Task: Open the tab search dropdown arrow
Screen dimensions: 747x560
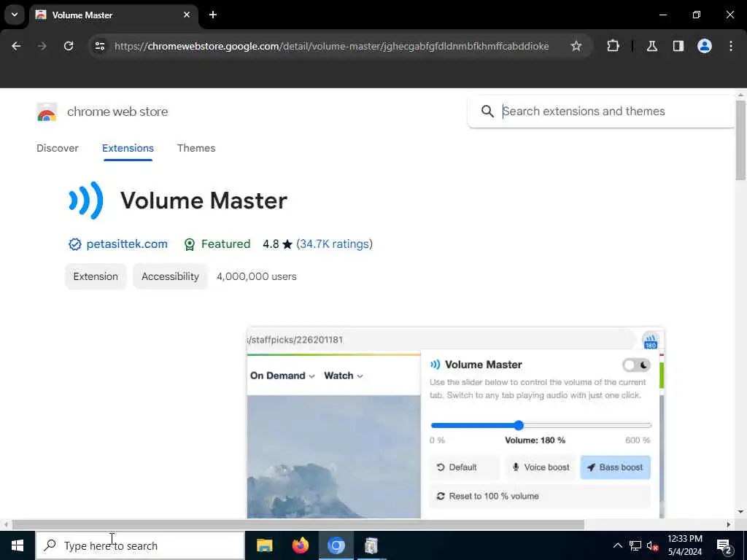Action: click(15, 15)
